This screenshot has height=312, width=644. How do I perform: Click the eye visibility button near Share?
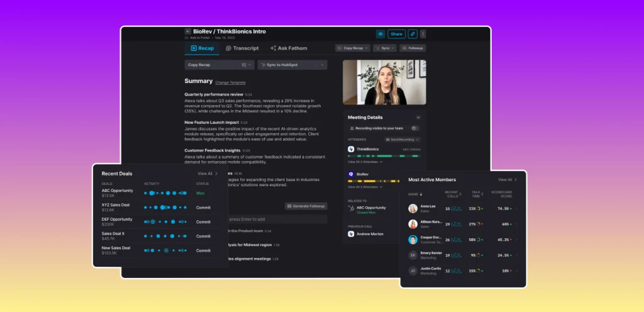[380, 34]
